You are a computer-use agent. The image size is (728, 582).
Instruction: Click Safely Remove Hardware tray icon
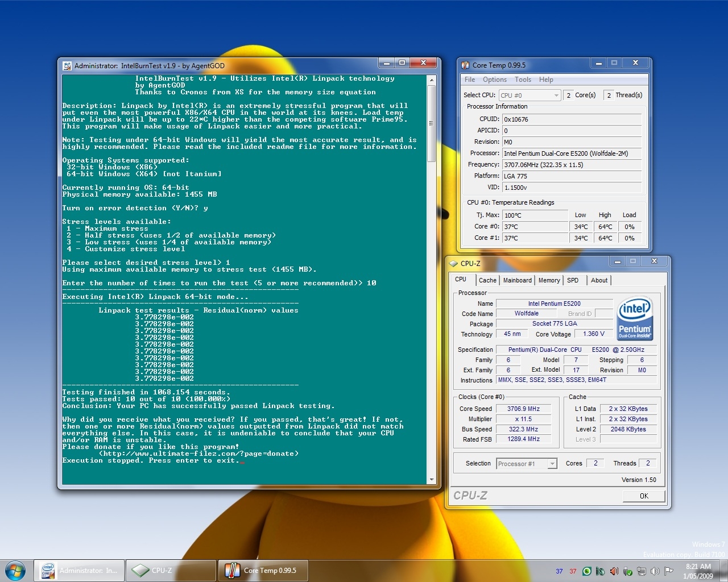pos(628,571)
